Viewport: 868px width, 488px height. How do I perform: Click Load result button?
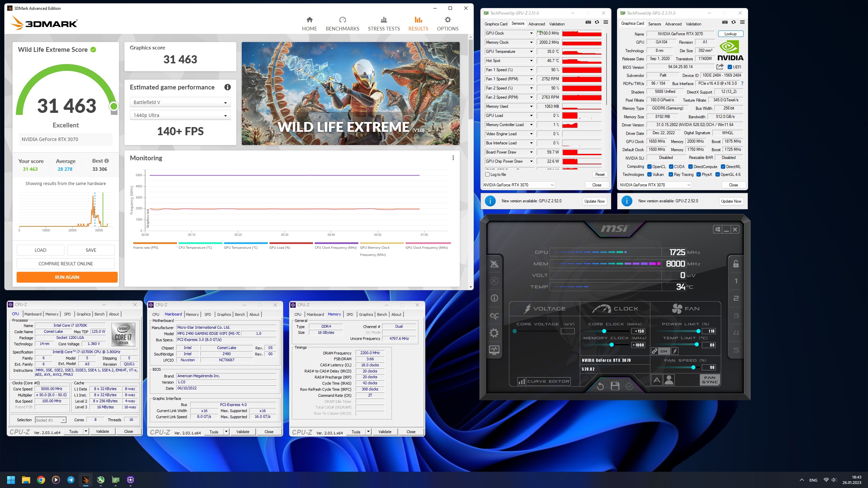40,250
